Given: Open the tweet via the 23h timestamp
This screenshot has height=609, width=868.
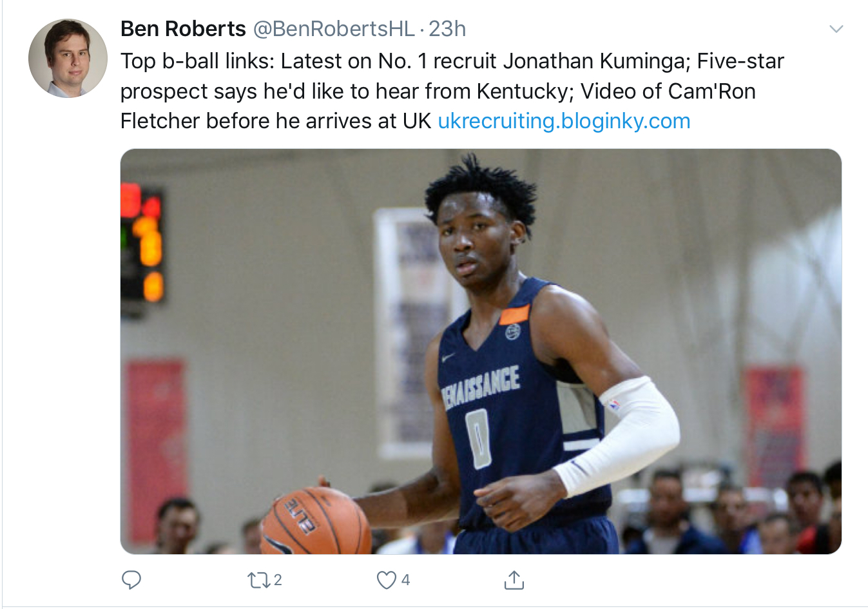Looking at the screenshot, I should point(447,29).
